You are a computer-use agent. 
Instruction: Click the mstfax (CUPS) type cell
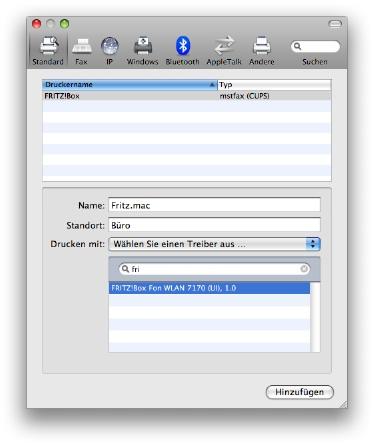tap(244, 96)
